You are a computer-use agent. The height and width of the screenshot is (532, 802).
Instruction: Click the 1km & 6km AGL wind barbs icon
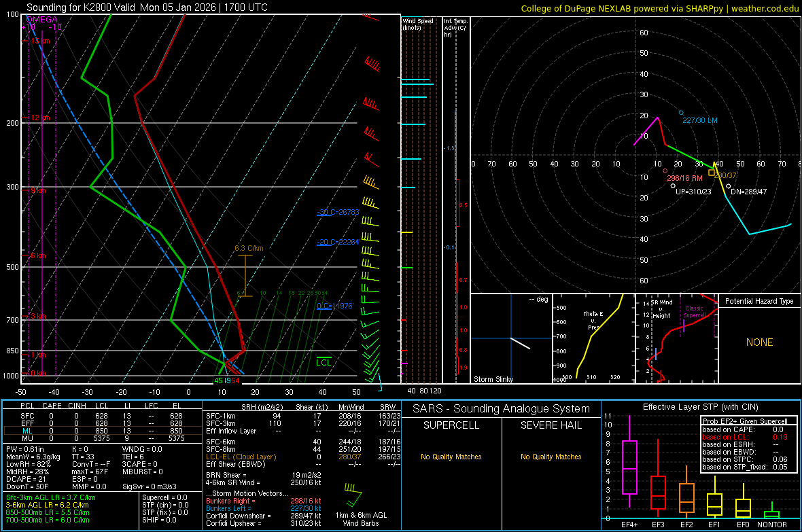coord(353,495)
